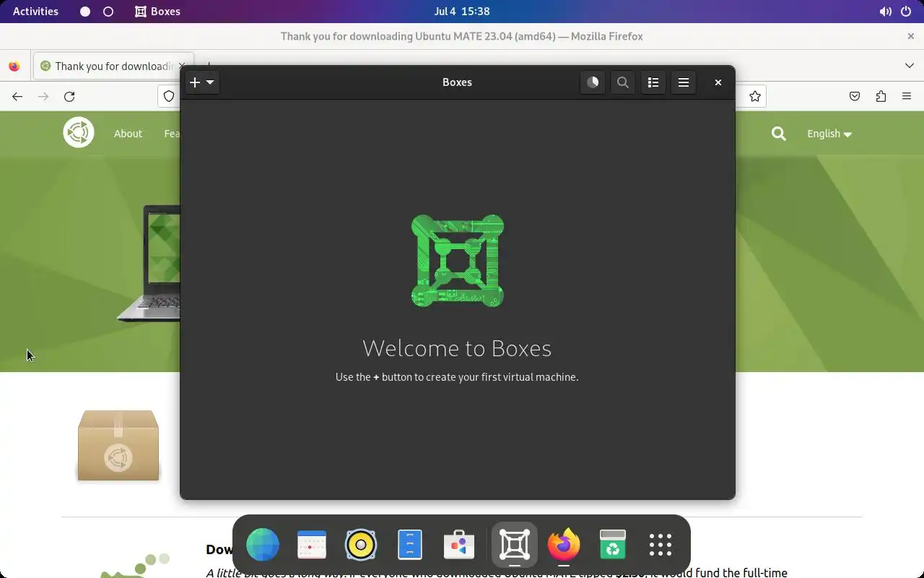Click the plus button to create a virtual machine
This screenshot has width=924, height=578.
(x=194, y=82)
